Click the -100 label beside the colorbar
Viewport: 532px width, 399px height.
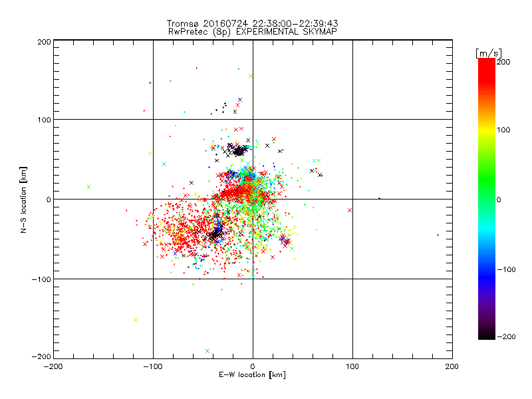point(506,269)
